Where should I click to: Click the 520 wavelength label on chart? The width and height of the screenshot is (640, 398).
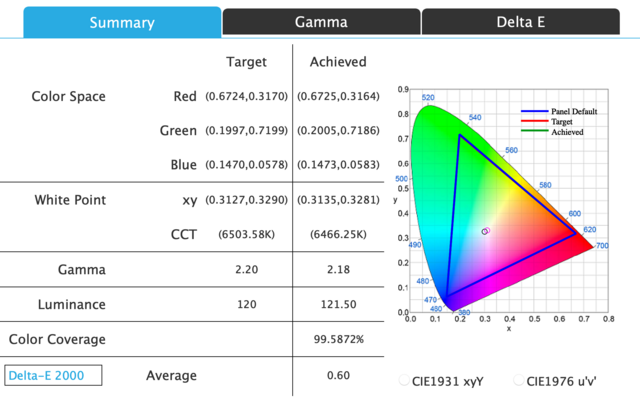(x=428, y=98)
